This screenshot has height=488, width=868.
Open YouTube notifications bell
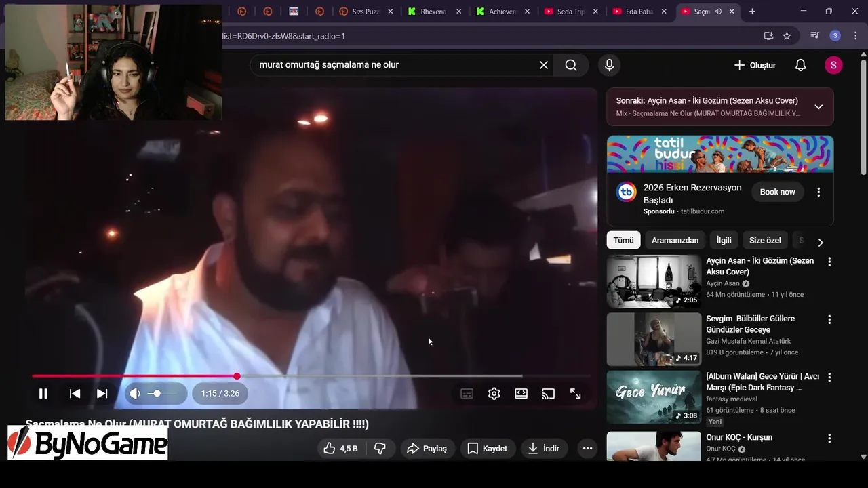[x=800, y=65]
